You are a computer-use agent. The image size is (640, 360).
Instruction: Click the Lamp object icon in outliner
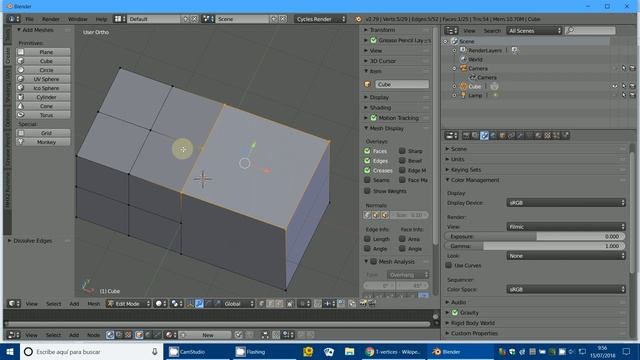pyautogui.click(x=464, y=95)
